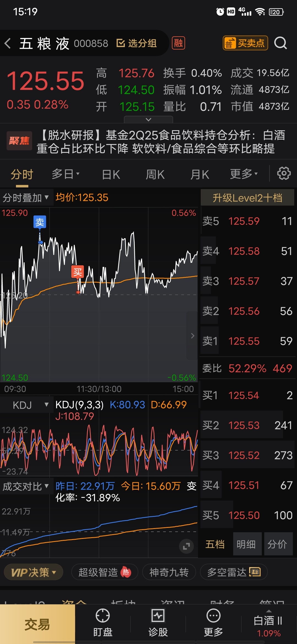The height and width of the screenshot is (644, 297).
Task: Tap the HD call status icon
Action: tap(231, 12)
